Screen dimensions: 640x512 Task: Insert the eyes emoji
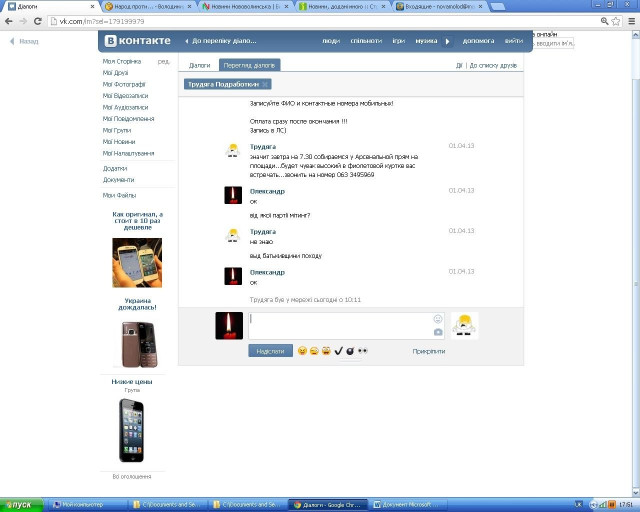click(363, 351)
